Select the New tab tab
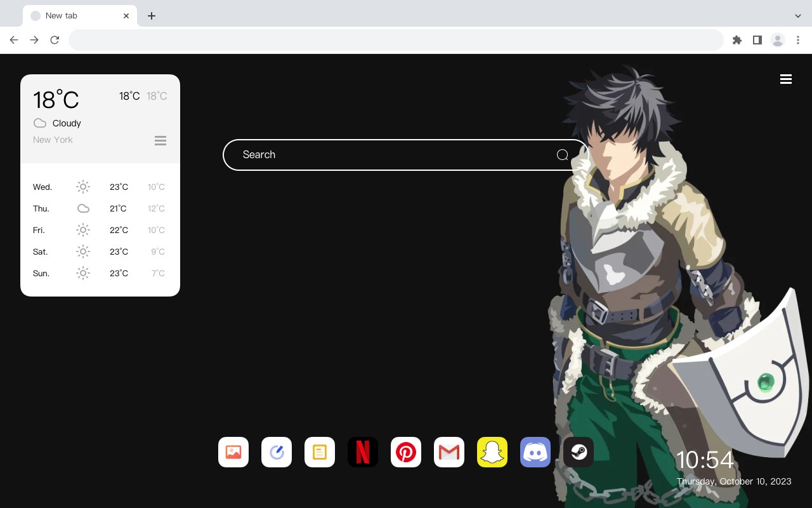The image size is (812, 508). coord(79,16)
